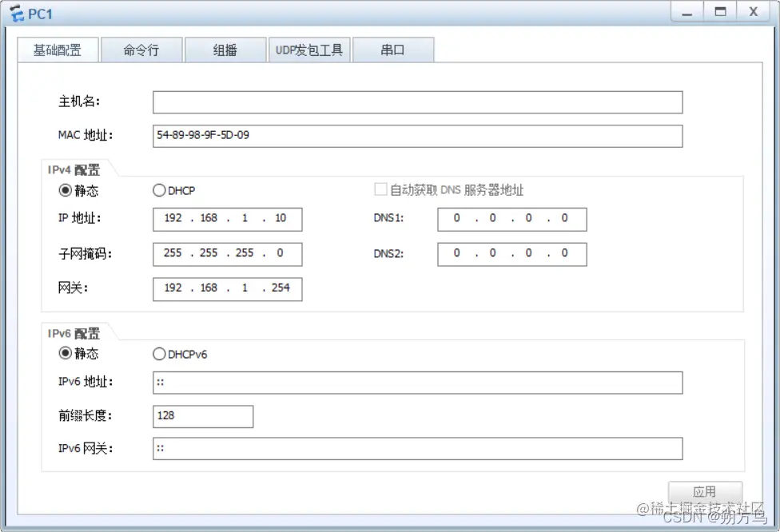Click the IP 地址 field 192.168.1.10
This screenshot has width=780, height=532.
point(227,219)
